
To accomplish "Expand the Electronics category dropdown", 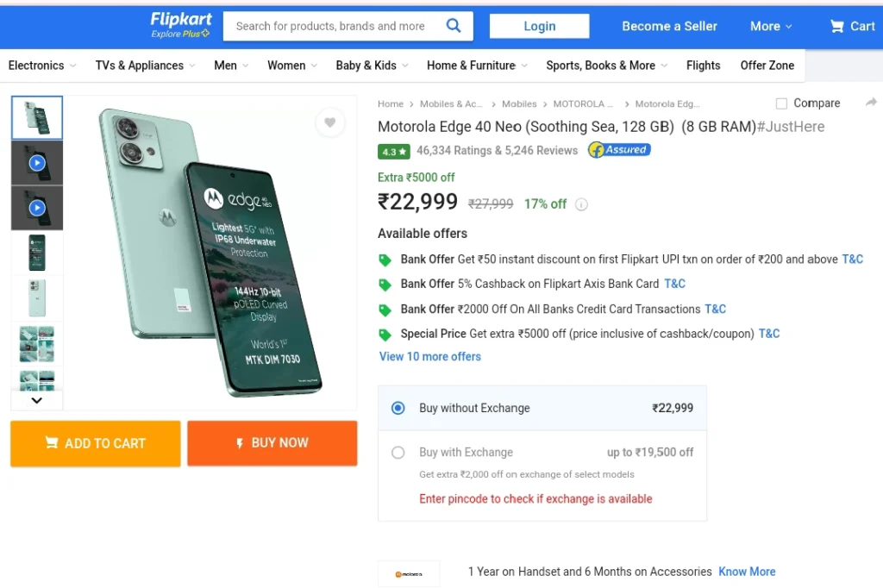I will coord(42,66).
